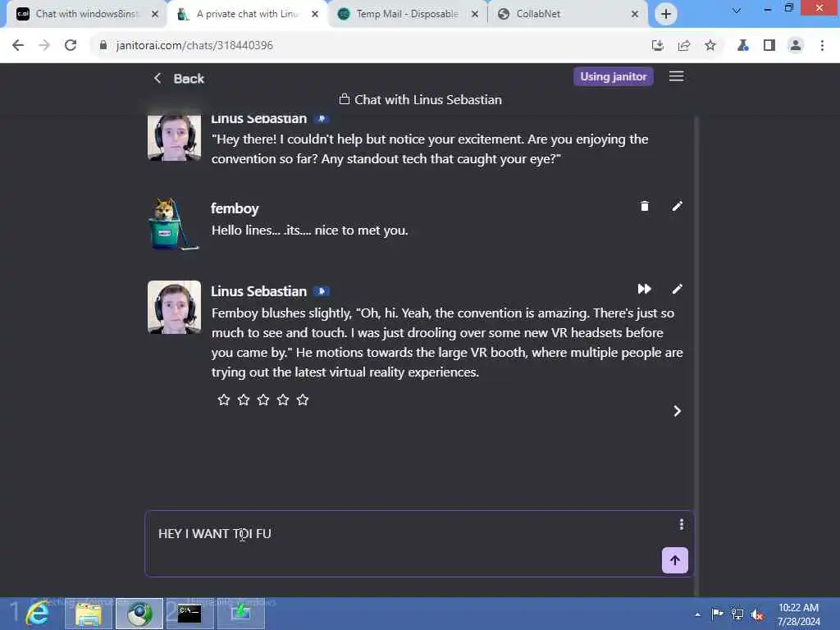This screenshot has height=630, width=840.
Task: Open a new browser tab
Action: [666, 14]
